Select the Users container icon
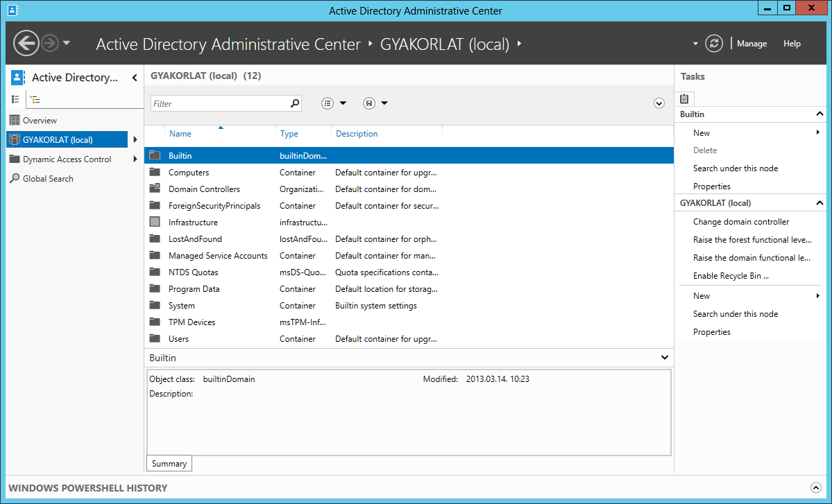Screen dimensions: 832x504 coord(155,338)
